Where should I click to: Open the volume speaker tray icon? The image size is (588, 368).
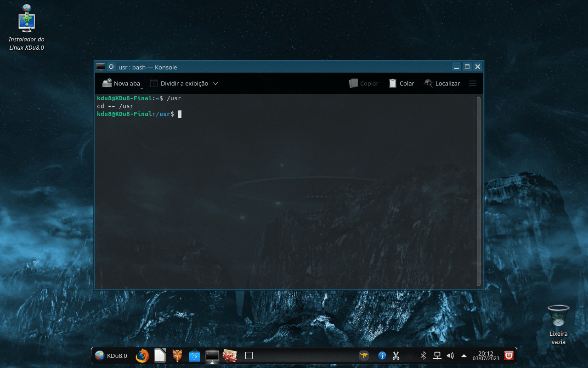point(450,356)
